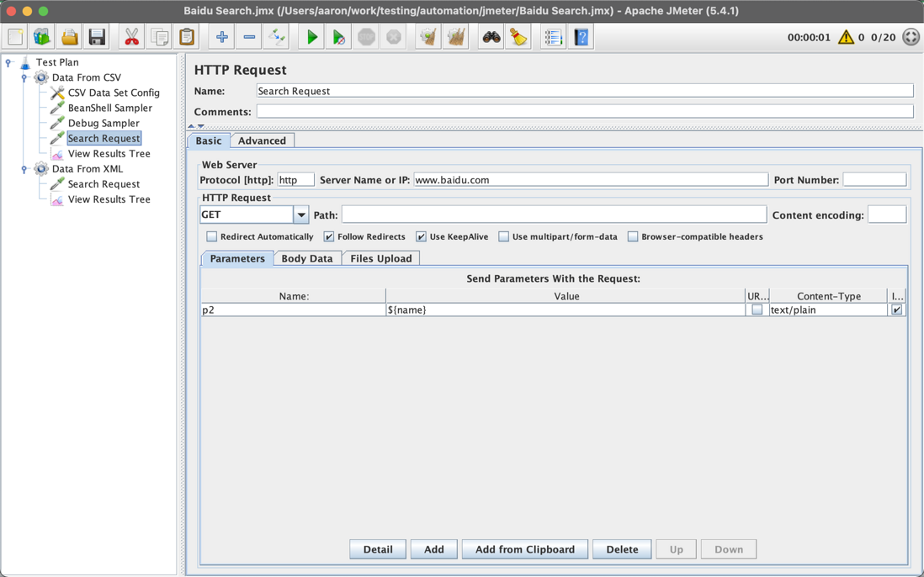
Task: Save the test plan with floppy icon
Action: coord(97,37)
